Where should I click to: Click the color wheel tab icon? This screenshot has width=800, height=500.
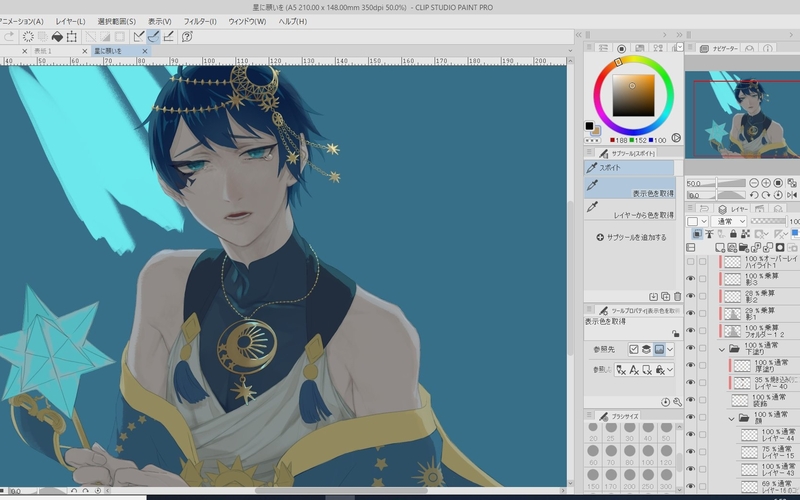[621, 48]
